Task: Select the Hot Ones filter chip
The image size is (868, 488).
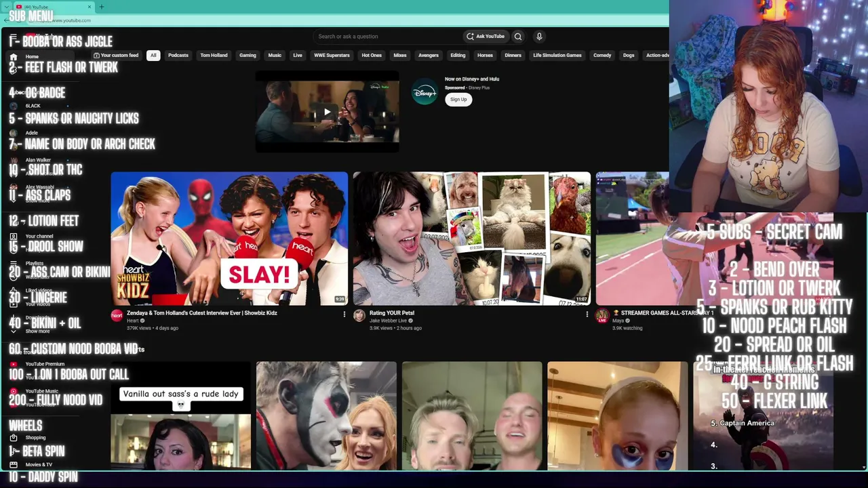Action: click(372, 56)
